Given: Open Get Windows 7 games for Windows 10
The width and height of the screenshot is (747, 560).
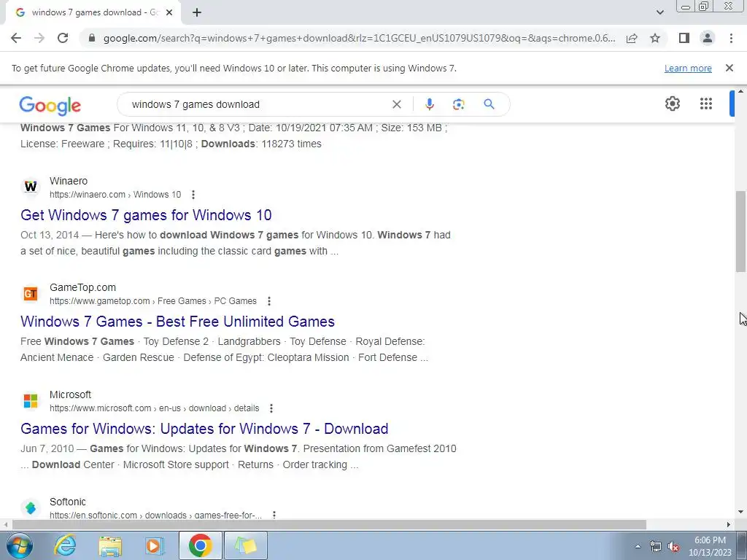Looking at the screenshot, I should 146,215.
